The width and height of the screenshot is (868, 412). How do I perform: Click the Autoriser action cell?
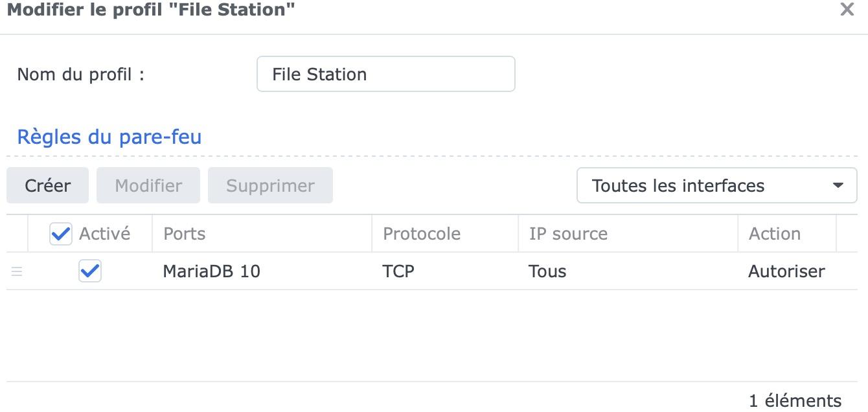click(786, 271)
